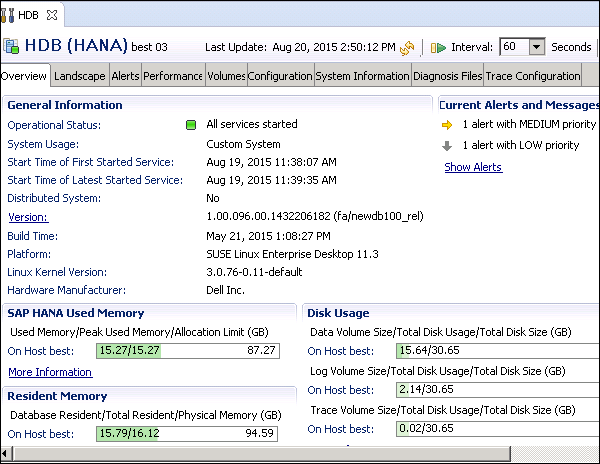Start automatic refresh with the play icon
Image resolution: width=600 pixels, height=464 pixels.
coord(438,47)
